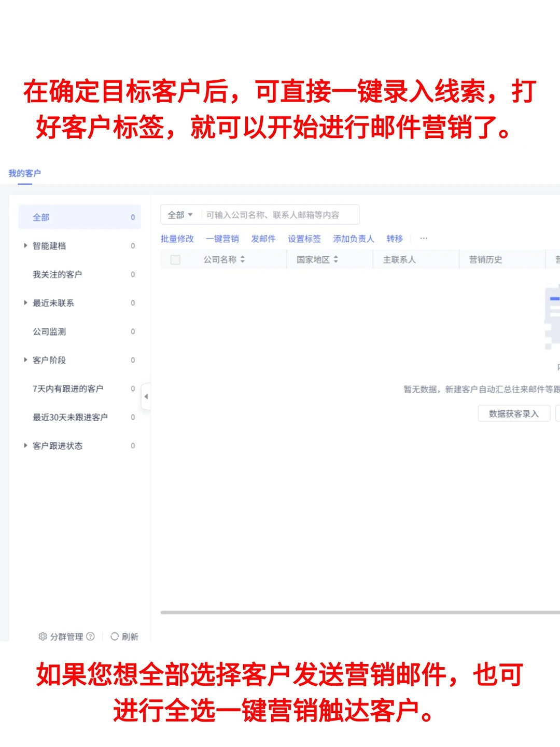Screen dimensions: 560x747
Task: Click the 数据获客录入 button
Action: click(514, 413)
